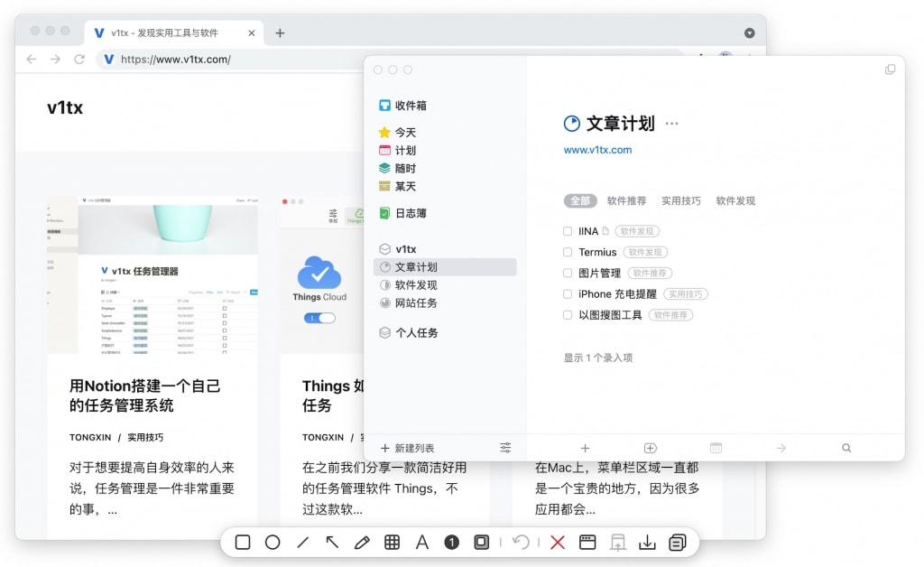Open Notion article thumbnail image
The image size is (924, 567).
tap(152, 275)
